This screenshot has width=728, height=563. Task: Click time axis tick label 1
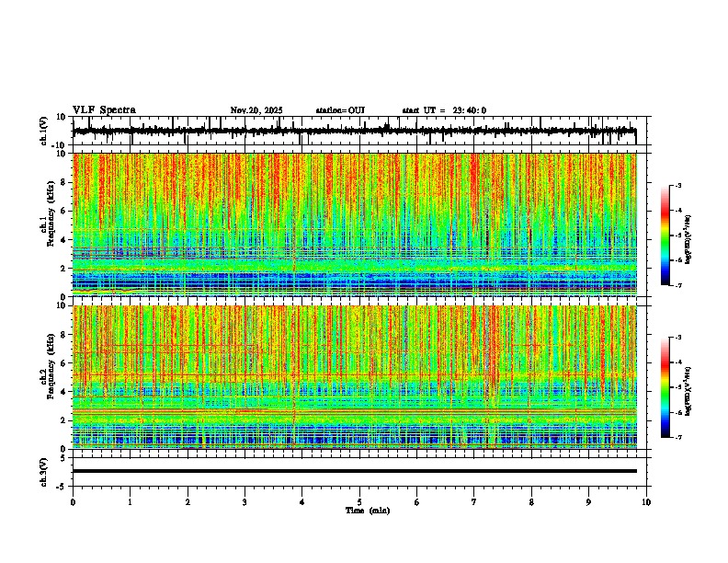(130, 502)
